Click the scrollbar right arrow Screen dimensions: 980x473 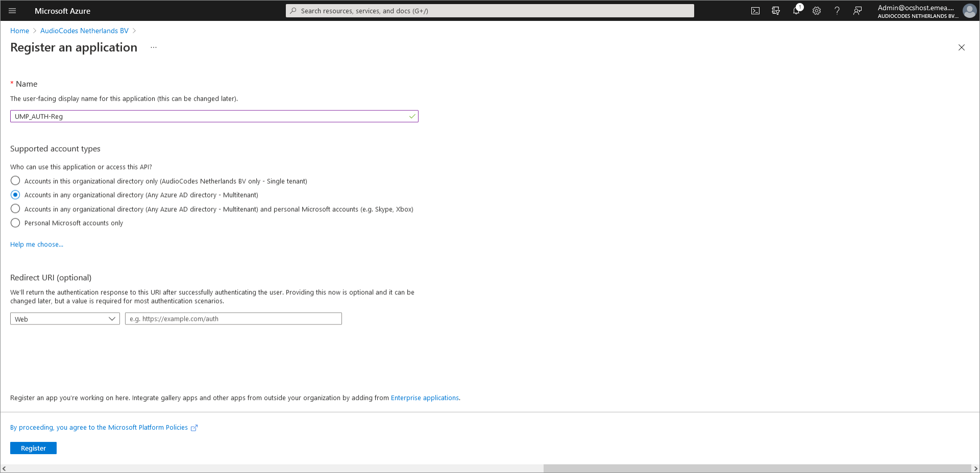click(975, 468)
